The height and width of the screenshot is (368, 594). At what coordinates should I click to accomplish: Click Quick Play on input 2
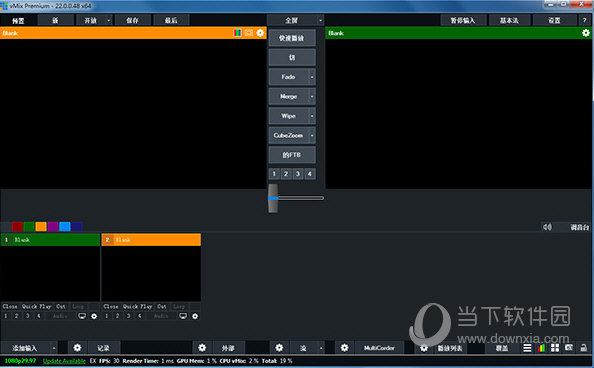[x=138, y=306]
